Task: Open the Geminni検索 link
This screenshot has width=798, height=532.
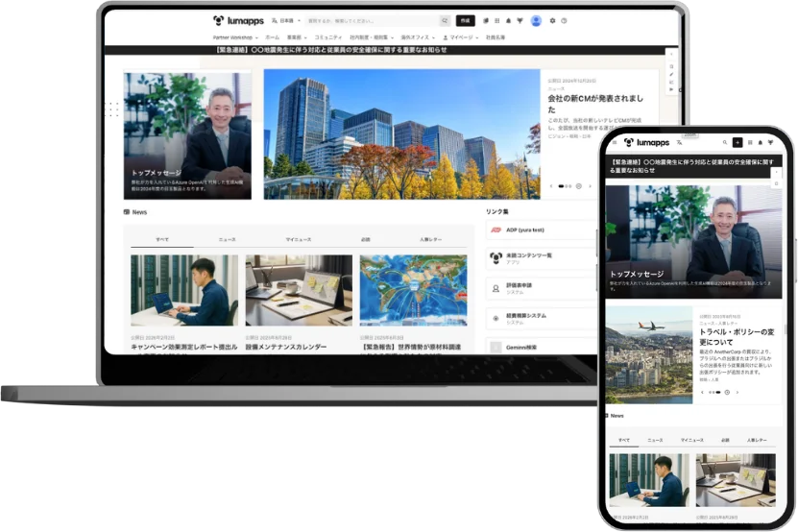Action: pyautogui.click(x=542, y=347)
